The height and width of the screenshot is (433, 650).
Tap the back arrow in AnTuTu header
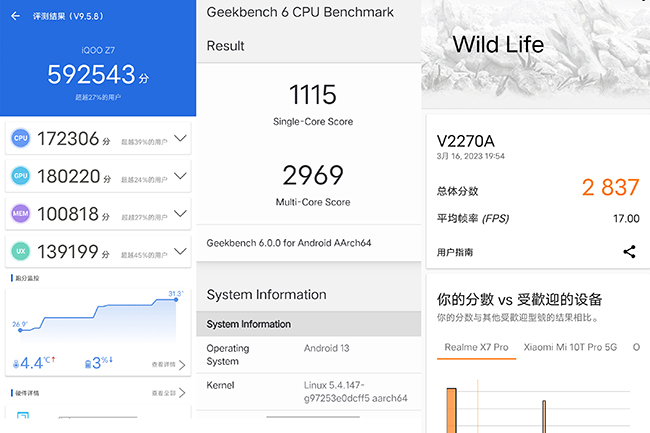pyautogui.click(x=15, y=16)
